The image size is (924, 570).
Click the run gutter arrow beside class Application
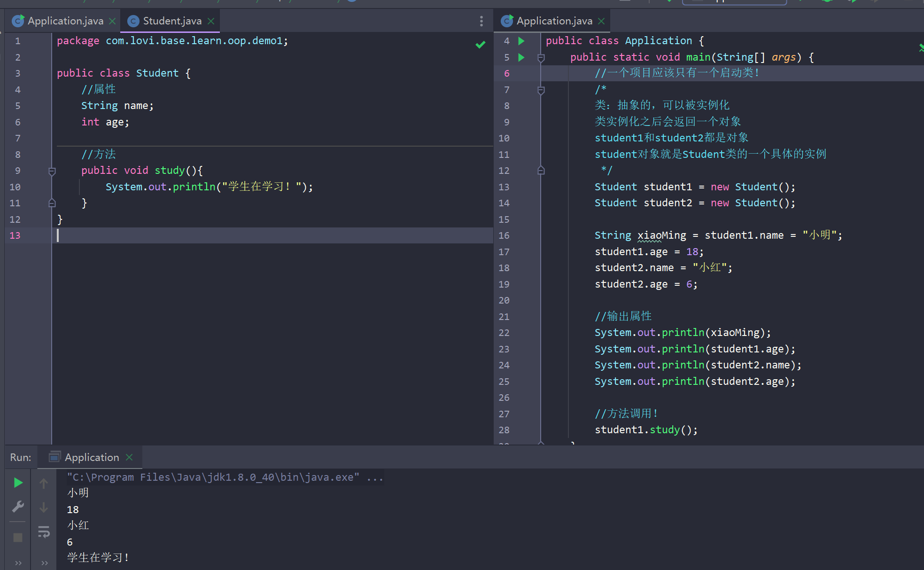point(521,41)
